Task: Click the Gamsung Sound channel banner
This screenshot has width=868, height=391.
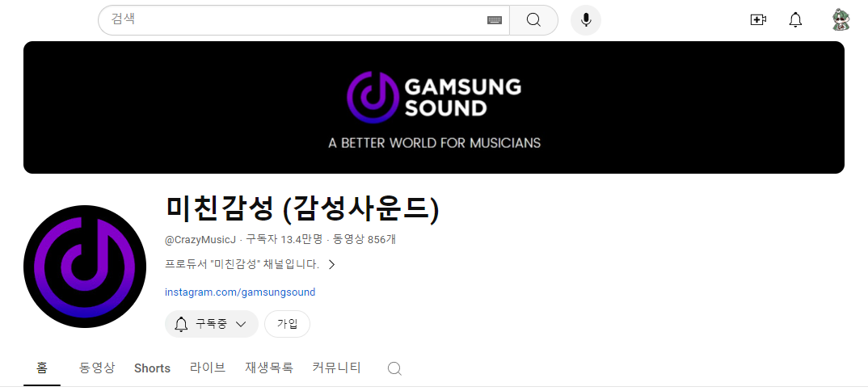Action: pyautogui.click(x=434, y=107)
